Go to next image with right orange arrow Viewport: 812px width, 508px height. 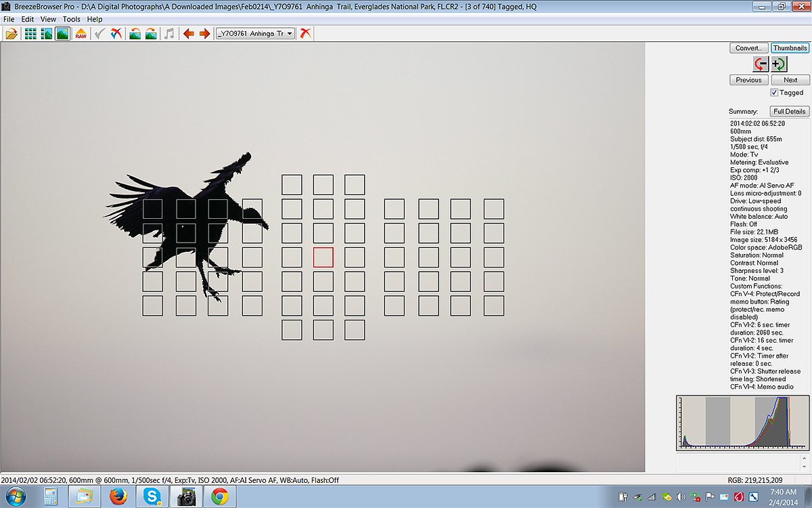(204, 33)
